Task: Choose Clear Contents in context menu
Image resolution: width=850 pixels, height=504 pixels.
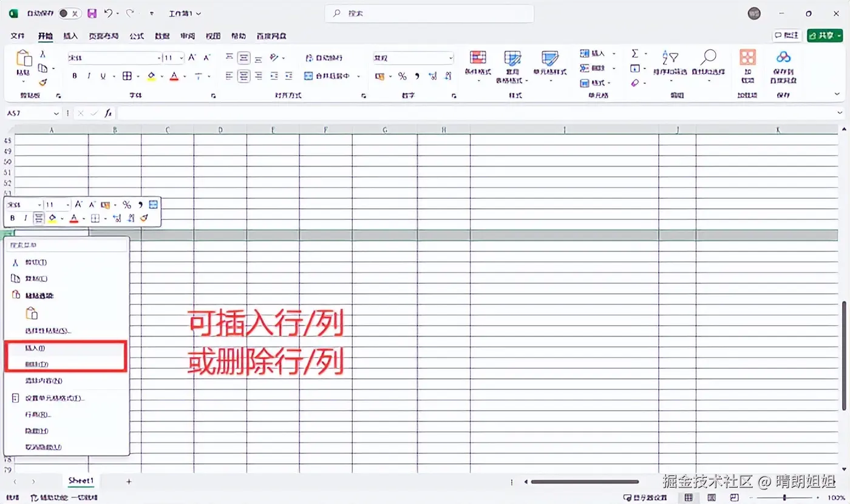Action: pos(66,381)
